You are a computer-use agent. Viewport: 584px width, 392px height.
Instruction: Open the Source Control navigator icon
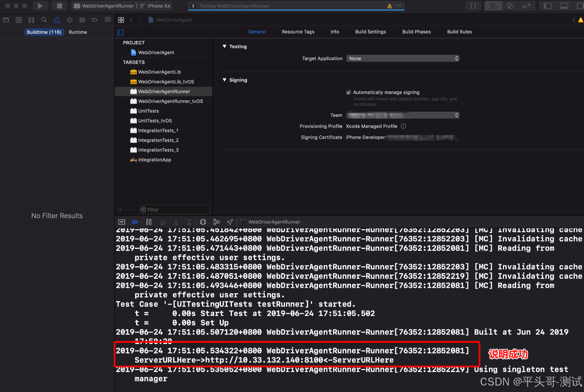pos(19,20)
